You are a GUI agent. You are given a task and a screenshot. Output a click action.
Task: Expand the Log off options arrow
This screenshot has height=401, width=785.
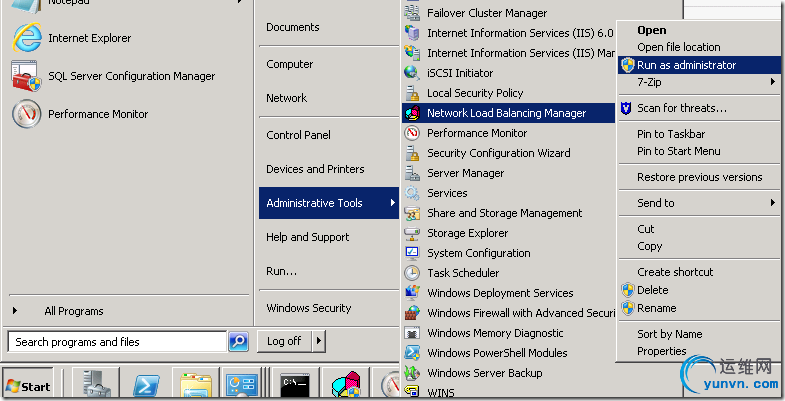point(318,341)
